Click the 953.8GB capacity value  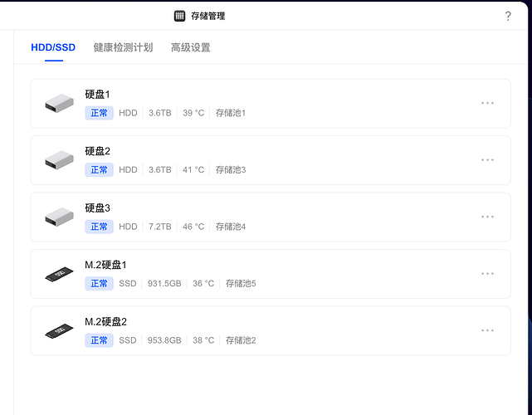point(164,340)
